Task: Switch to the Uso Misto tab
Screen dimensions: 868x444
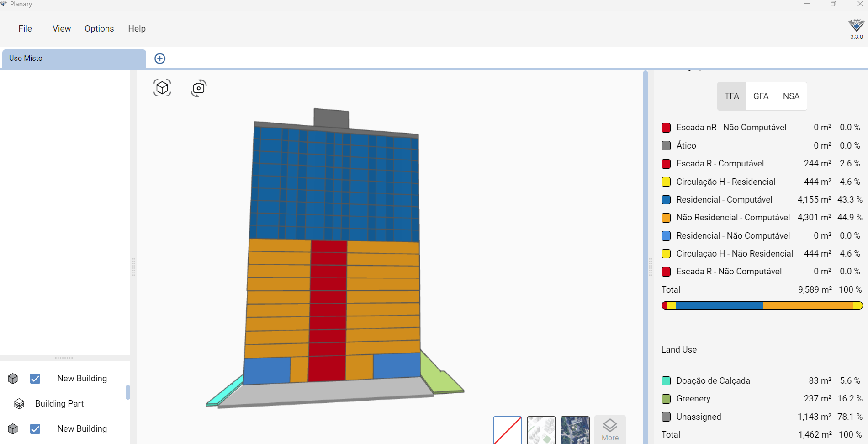Action: coord(74,59)
